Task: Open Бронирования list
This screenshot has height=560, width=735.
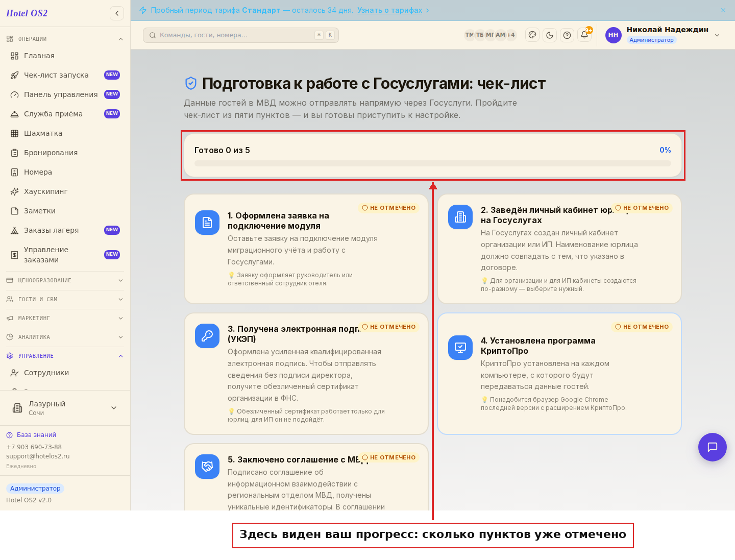Action: pos(65,153)
